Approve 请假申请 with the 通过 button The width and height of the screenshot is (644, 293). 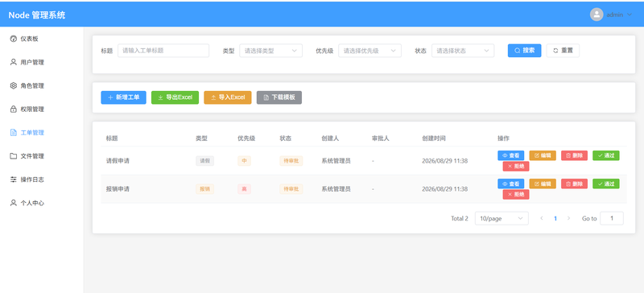click(x=606, y=155)
